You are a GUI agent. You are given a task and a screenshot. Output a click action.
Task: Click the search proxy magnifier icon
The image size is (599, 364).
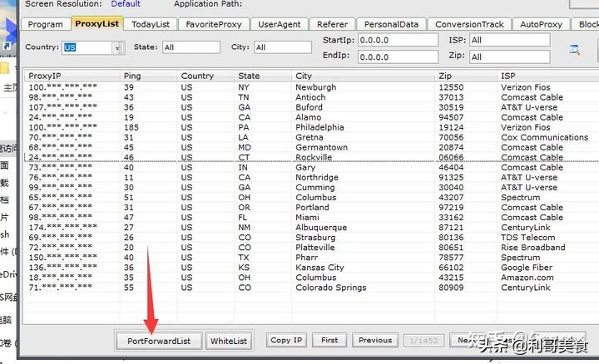(575, 49)
